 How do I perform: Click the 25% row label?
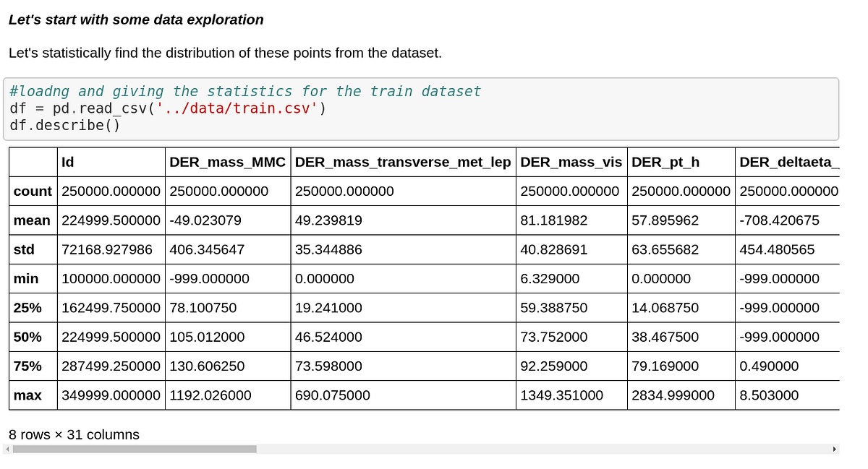point(30,308)
